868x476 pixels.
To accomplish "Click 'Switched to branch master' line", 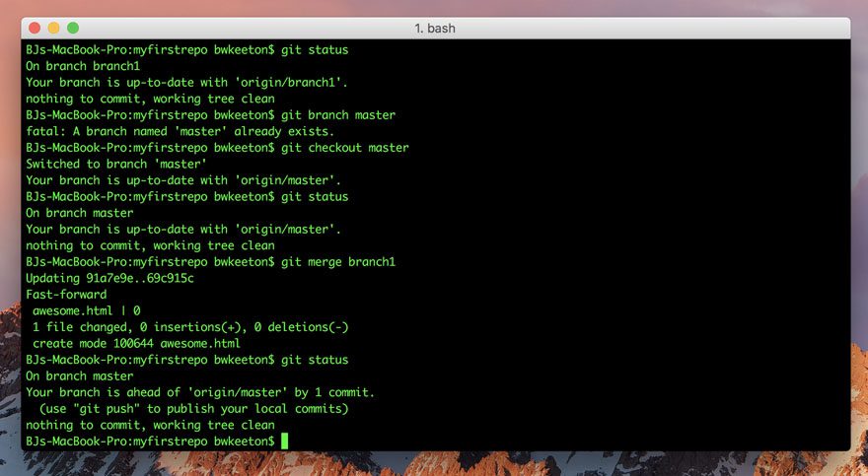I will click(115, 165).
